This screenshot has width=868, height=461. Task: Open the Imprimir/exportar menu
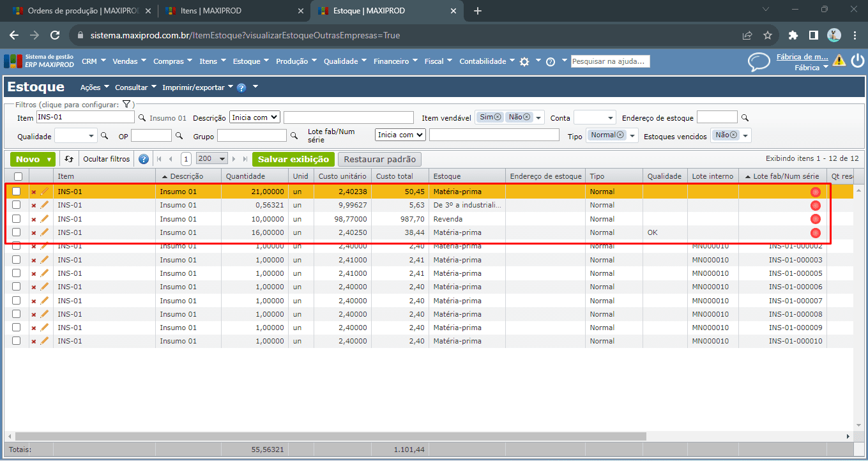197,87
